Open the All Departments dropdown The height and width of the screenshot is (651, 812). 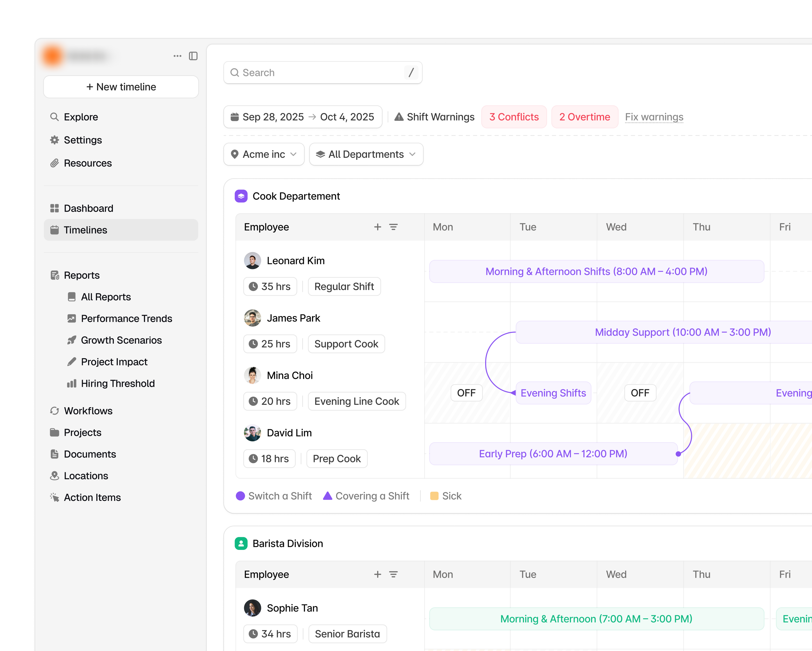[366, 154]
